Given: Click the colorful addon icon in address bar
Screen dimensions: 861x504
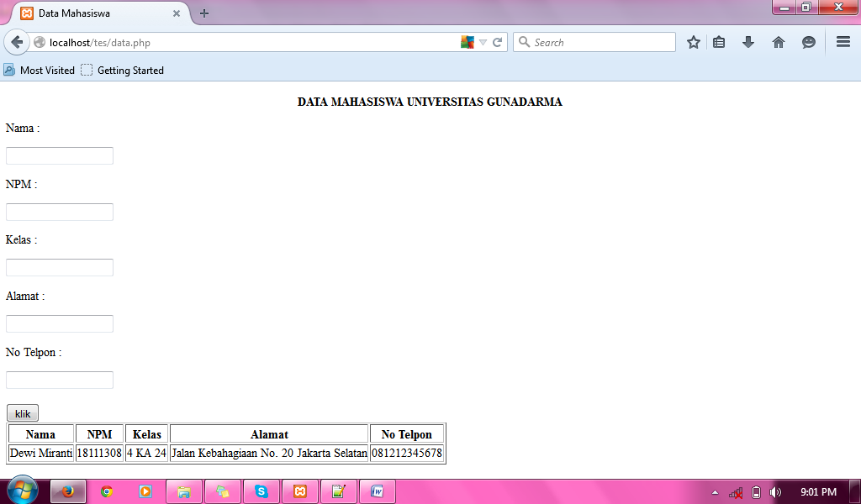Looking at the screenshot, I should pyautogui.click(x=467, y=42).
